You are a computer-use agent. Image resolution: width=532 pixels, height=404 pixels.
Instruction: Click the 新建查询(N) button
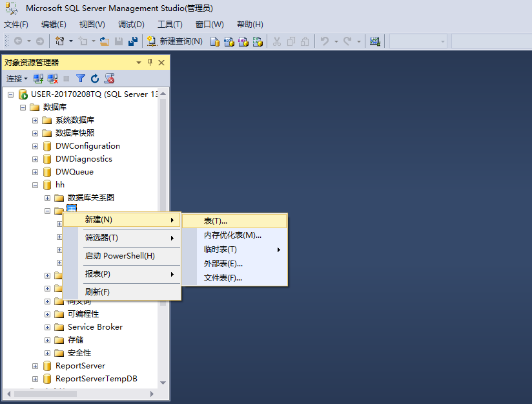pos(175,41)
